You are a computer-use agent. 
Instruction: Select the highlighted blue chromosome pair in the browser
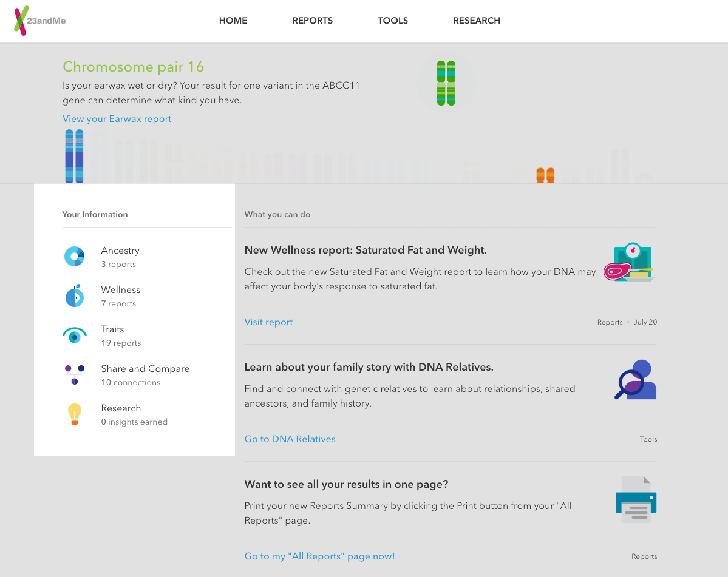click(x=74, y=157)
